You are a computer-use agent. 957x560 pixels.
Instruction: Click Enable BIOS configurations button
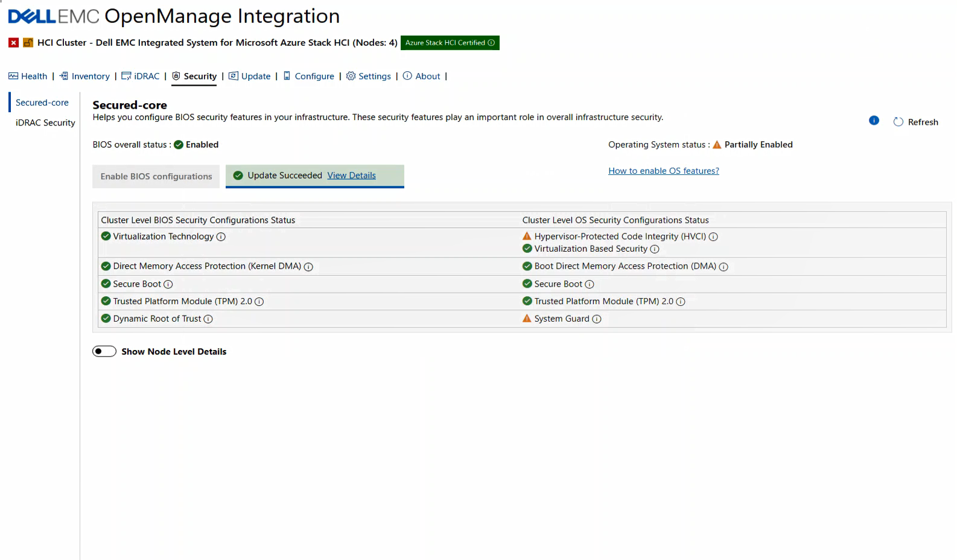point(156,176)
